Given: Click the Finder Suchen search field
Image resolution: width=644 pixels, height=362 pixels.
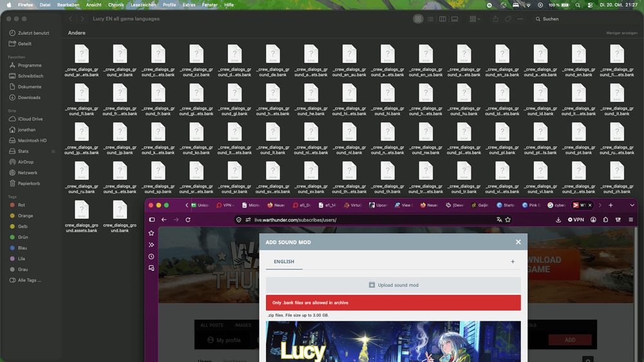Looking at the screenshot, I should tap(547, 19).
